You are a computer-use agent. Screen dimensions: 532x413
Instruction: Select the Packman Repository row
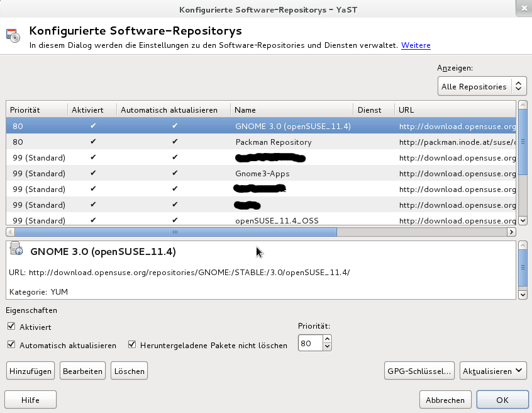click(x=261, y=142)
